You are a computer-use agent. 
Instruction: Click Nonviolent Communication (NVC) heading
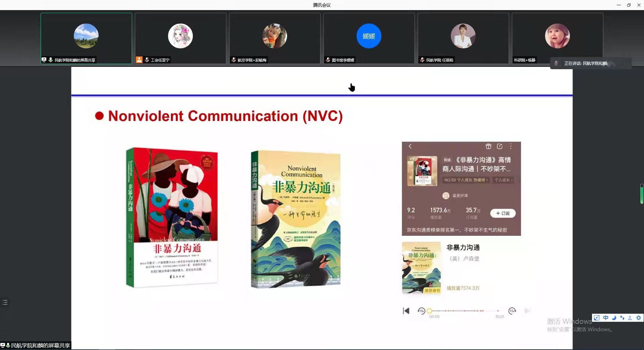pyautogui.click(x=225, y=116)
